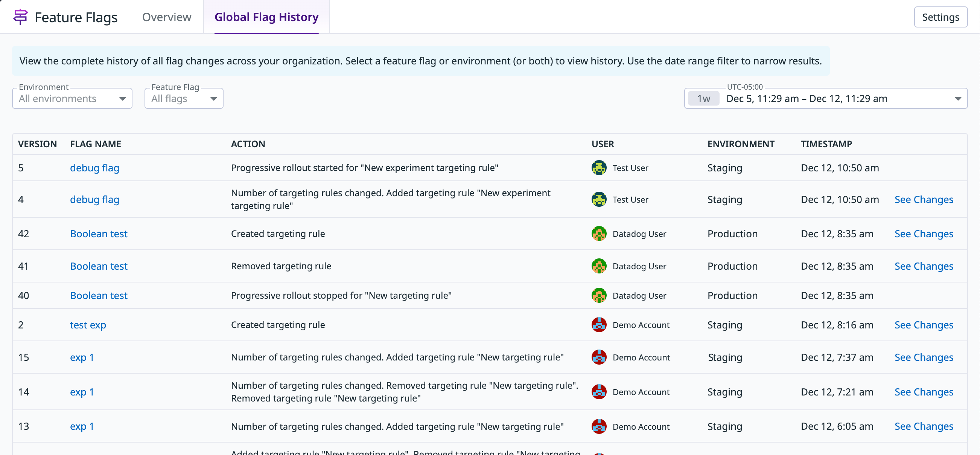Click Demo Account avatar in version 15 row
Viewport: 980px width, 455px height.
[x=599, y=357]
